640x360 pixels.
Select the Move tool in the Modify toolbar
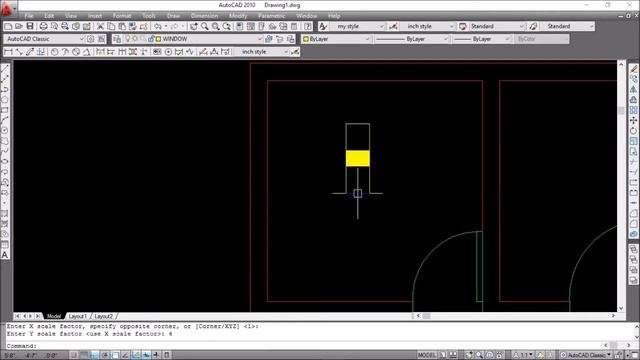click(633, 120)
